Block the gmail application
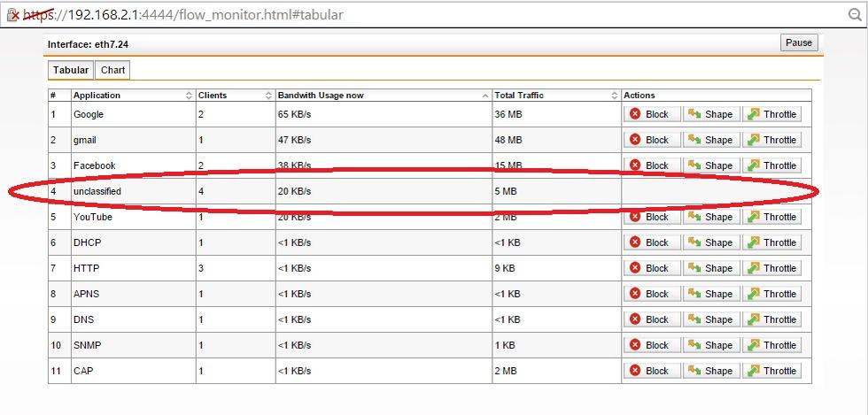The width and height of the screenshot is (868, 415). [x=652, y=140]
